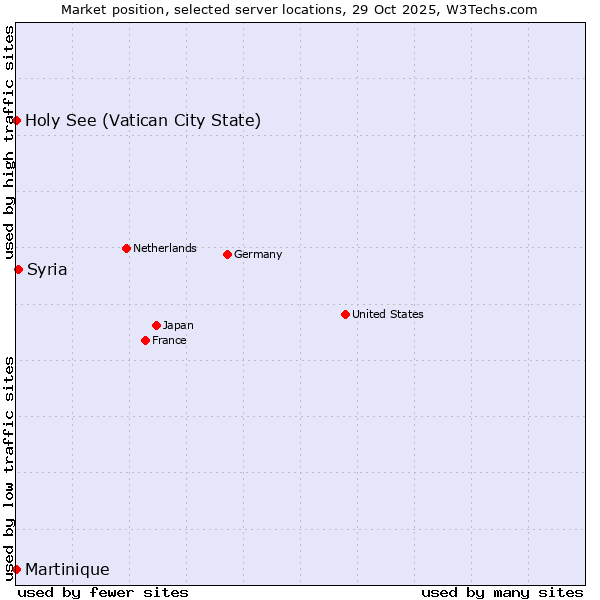
Task: Click the chart title mentioning W3Techs.com
Action: click(299, 9)
